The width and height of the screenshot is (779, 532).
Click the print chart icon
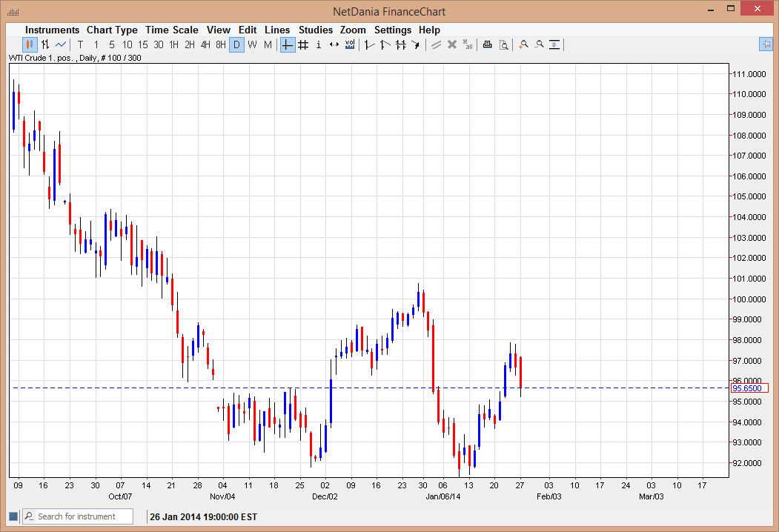pyautogui.click(x=487, y=44)
